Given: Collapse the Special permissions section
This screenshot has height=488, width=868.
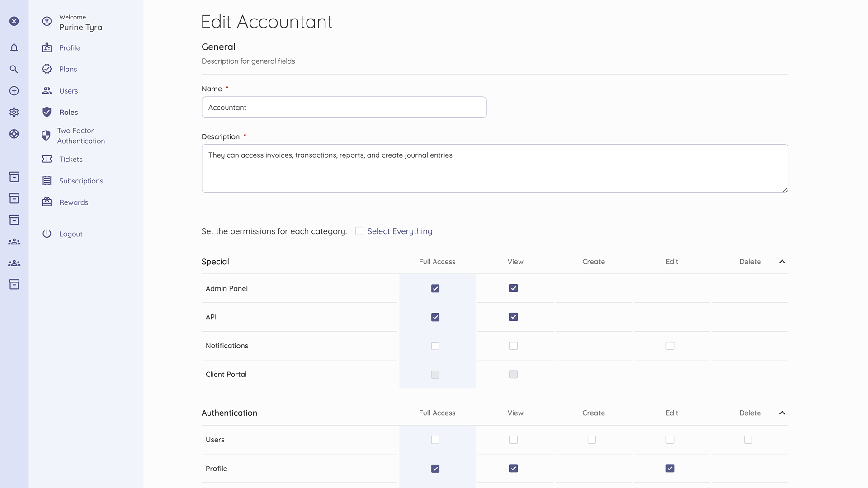Looking at the screenshot, I should point(782,262).
